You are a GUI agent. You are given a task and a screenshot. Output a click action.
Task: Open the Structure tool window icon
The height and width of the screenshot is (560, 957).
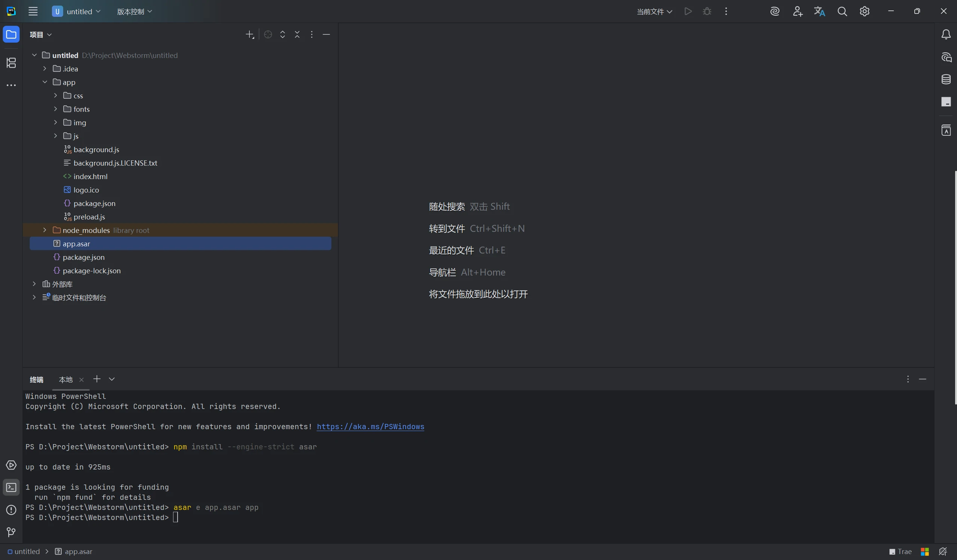11,63
